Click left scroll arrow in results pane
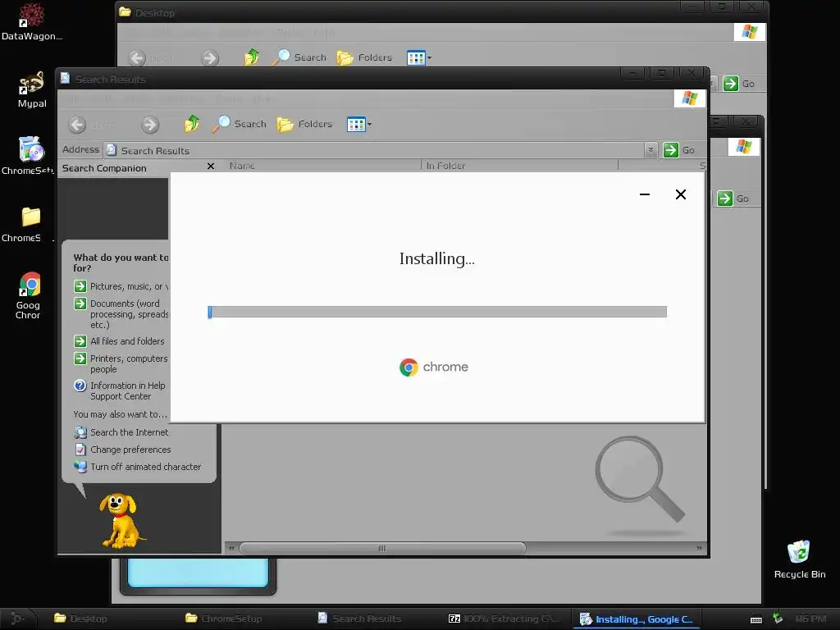The height and width of the screenshot is (630, 840). point(231,548)
